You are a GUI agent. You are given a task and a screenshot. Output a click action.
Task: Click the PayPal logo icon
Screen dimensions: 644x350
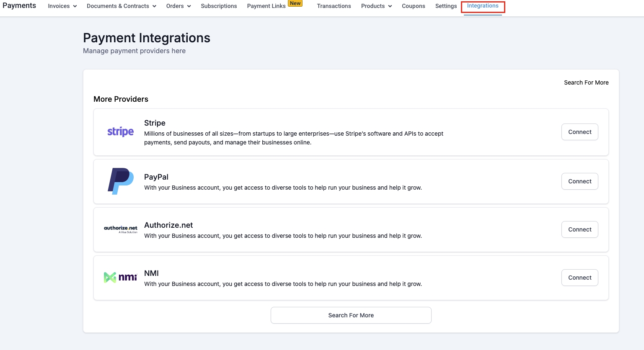[120, 181]
